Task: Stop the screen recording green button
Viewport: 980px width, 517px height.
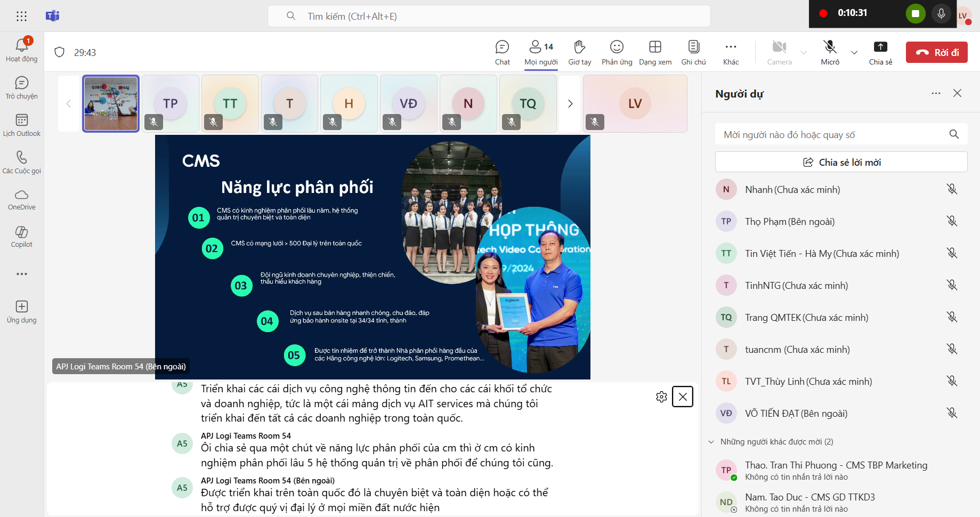Action: pyautogui.click(x=915, y=13)
